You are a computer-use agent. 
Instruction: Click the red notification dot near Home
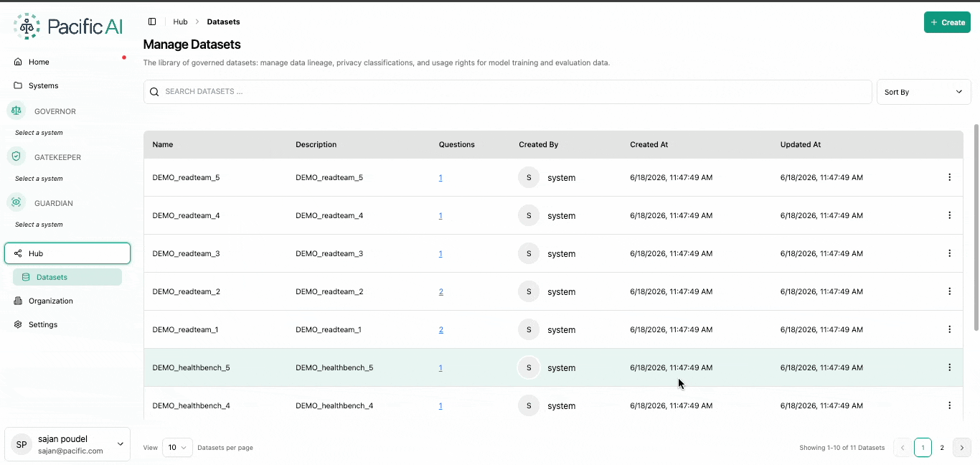click(124, 57)
